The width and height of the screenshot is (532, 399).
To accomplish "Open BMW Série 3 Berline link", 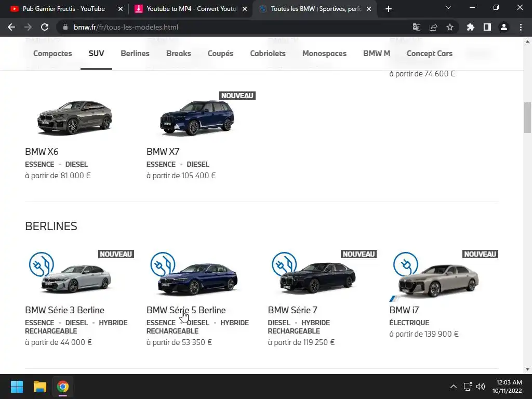I will click(x=65, y=310).
